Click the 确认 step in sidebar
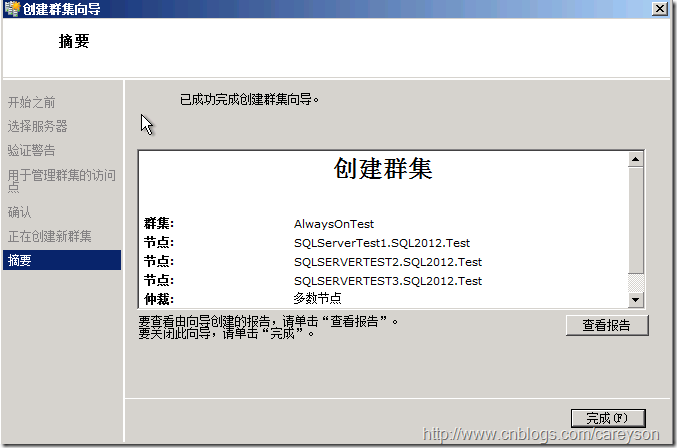 [20, 212]
